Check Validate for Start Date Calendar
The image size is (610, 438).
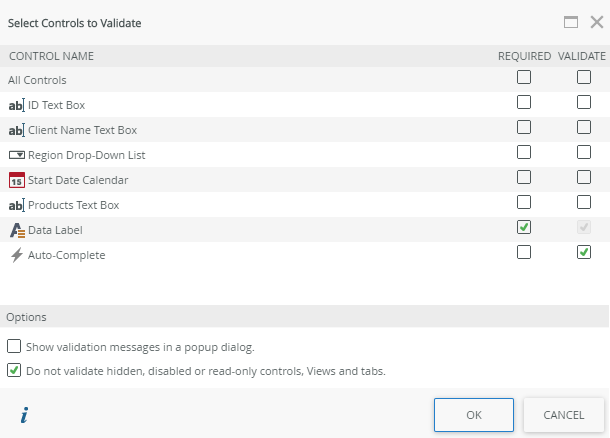point(584,177)
